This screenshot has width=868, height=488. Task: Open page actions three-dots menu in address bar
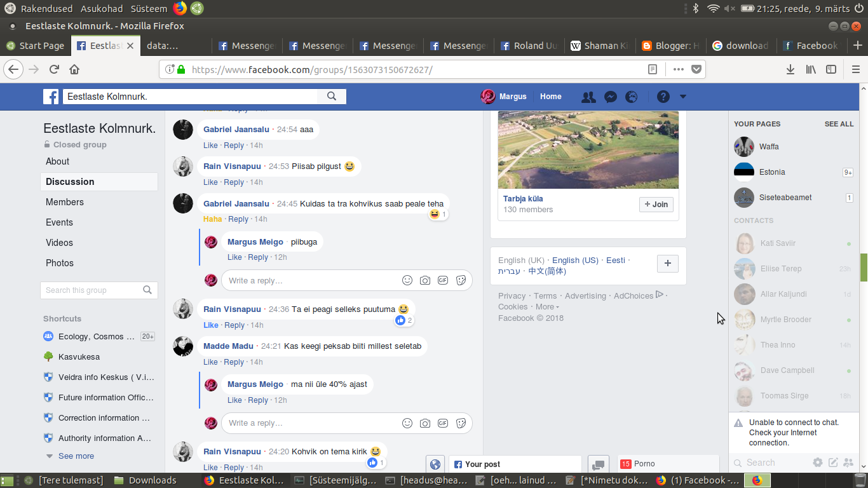pyautogui.click(x=678, y=69)
